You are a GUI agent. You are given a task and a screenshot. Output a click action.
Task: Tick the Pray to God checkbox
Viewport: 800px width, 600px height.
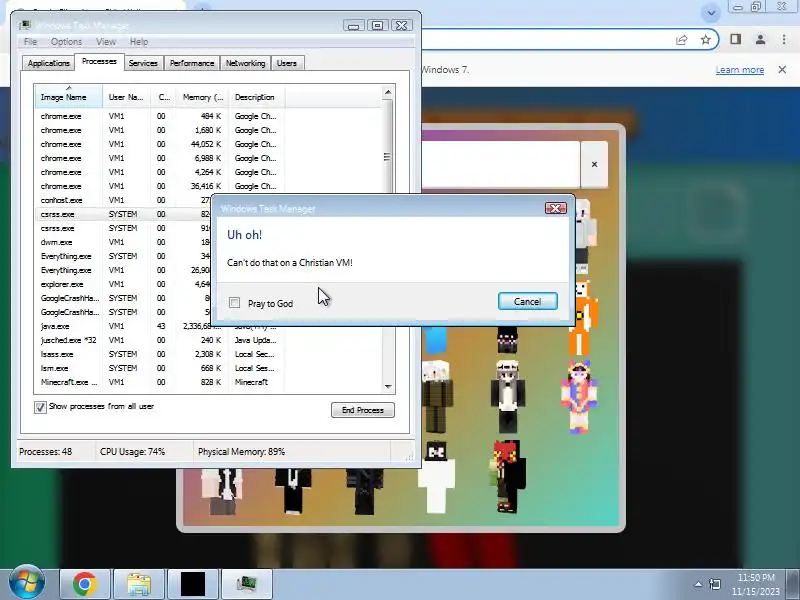coord(234,303)
